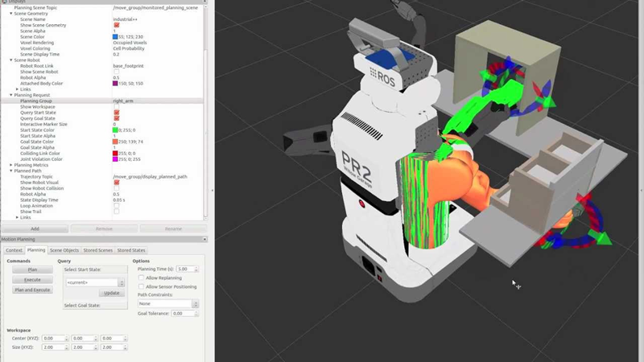Viewport: 644px width, 362px height.
Task: Collapse the Scene Geometry tree node
Action: (x=11, y=14)
